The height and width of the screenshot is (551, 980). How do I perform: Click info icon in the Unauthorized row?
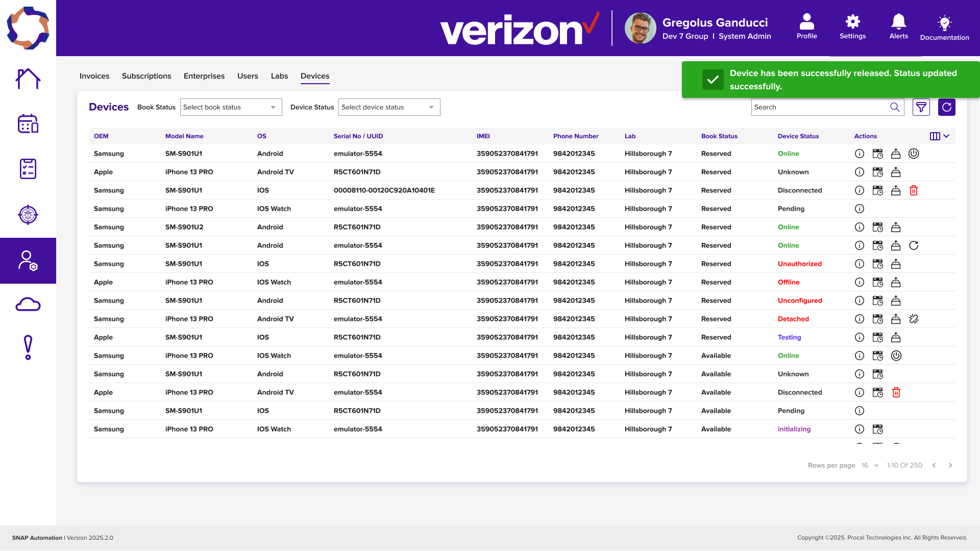[x=860, y=264]
